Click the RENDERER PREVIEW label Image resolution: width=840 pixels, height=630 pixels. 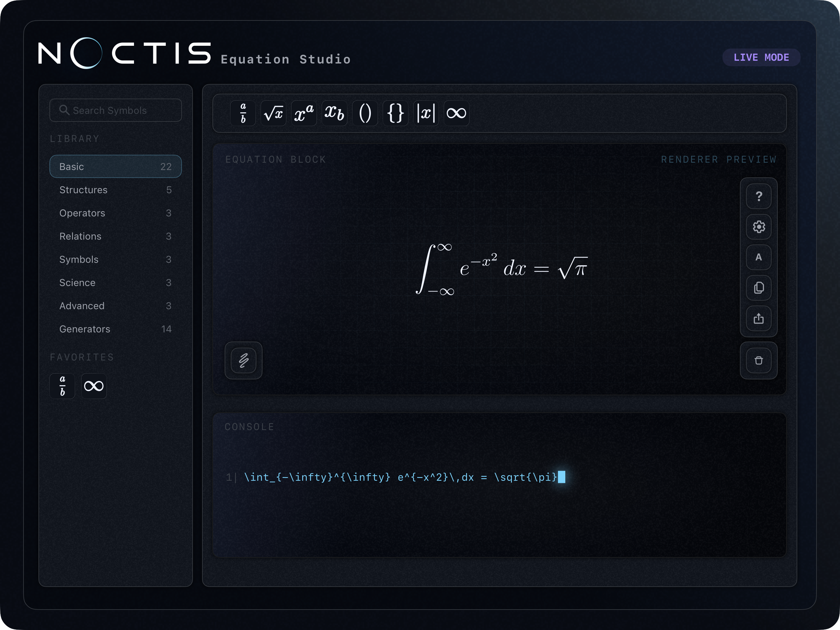point(719,159)
